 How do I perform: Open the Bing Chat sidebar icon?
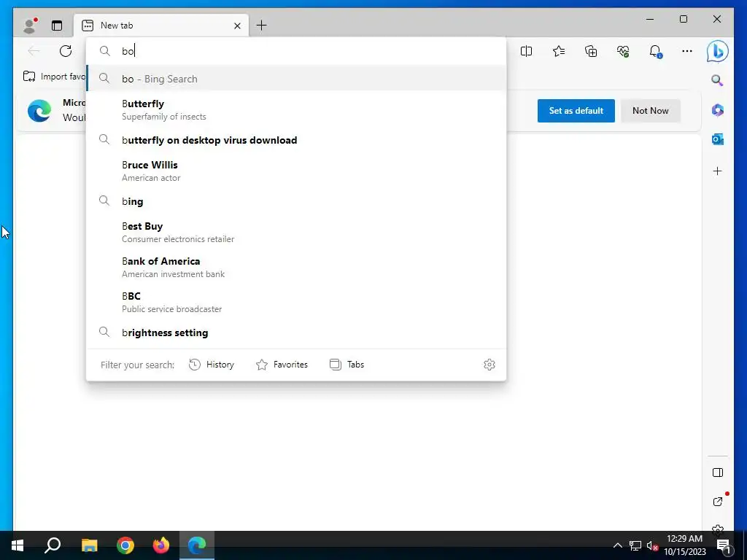(x=718, y=51)
